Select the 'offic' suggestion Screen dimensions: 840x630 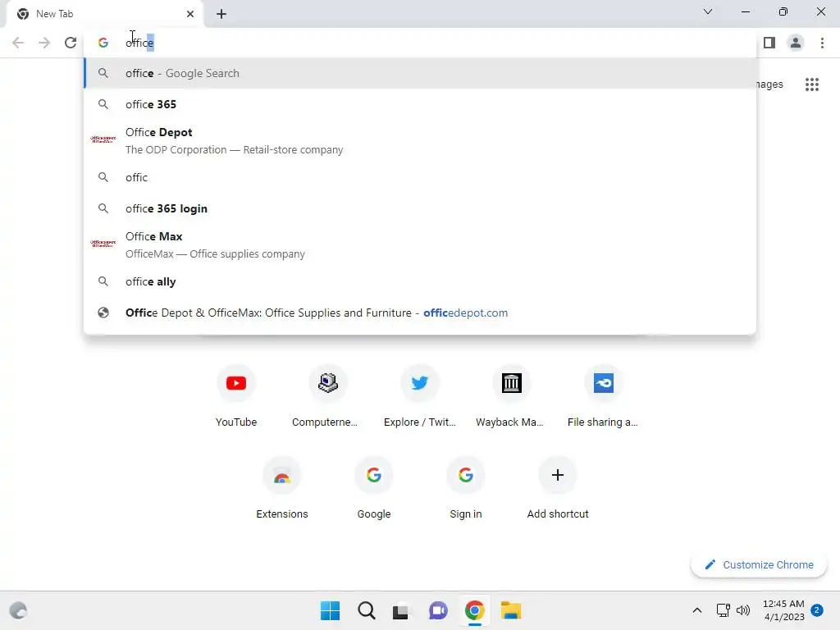point(420,177)
